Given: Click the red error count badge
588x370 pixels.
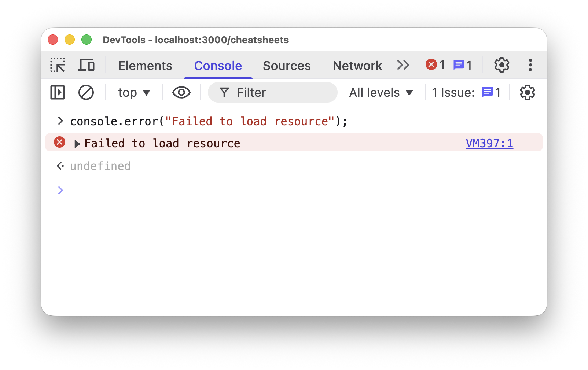Looking at the screenshot, I should [435, 65].
